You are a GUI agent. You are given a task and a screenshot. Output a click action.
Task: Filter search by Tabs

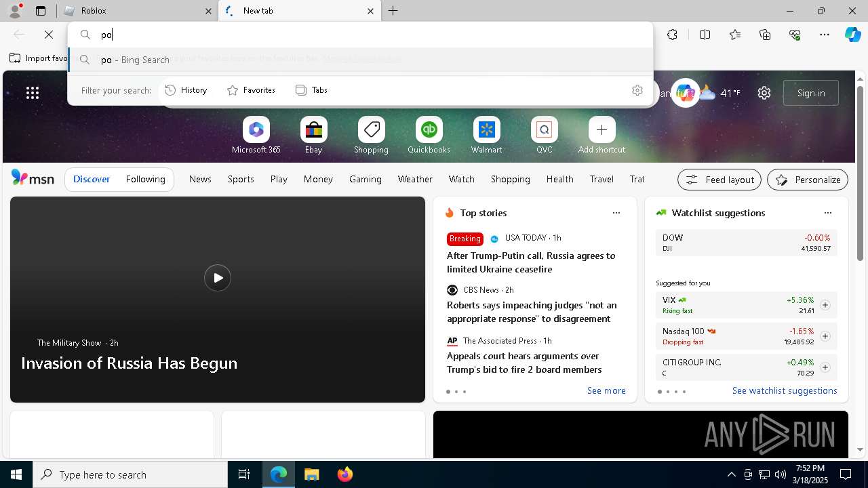(312, 90)
